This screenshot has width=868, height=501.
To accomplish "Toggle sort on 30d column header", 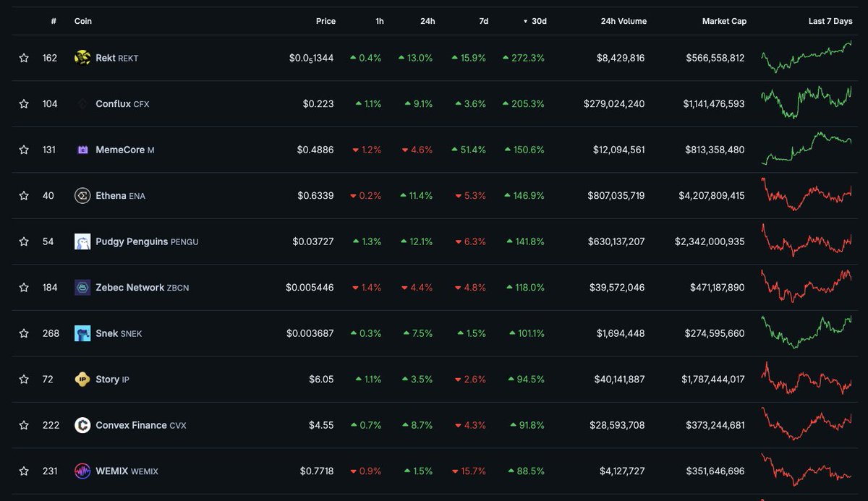I will click(535, 21).
